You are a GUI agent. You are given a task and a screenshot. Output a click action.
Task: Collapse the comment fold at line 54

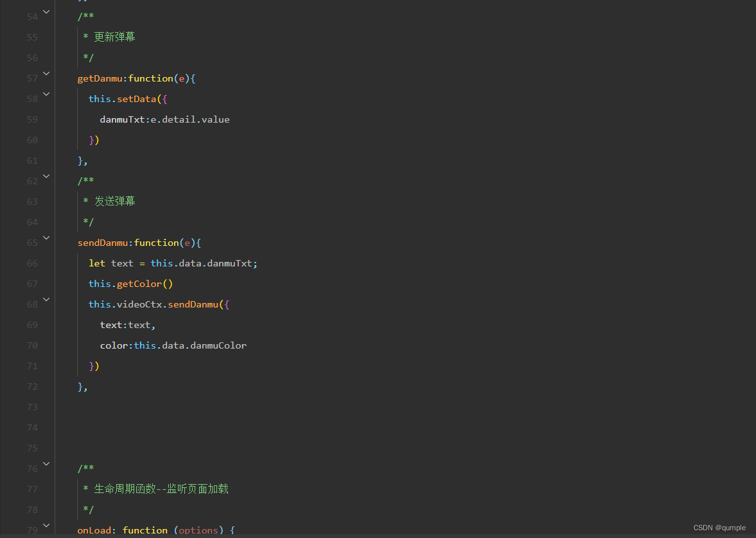pos(46,12)
